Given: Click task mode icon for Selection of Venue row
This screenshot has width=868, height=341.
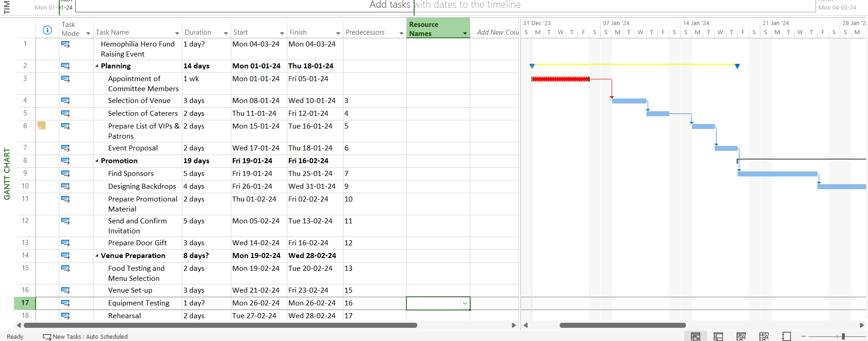Looking at the screenshot, I should (x=65, y=101).
